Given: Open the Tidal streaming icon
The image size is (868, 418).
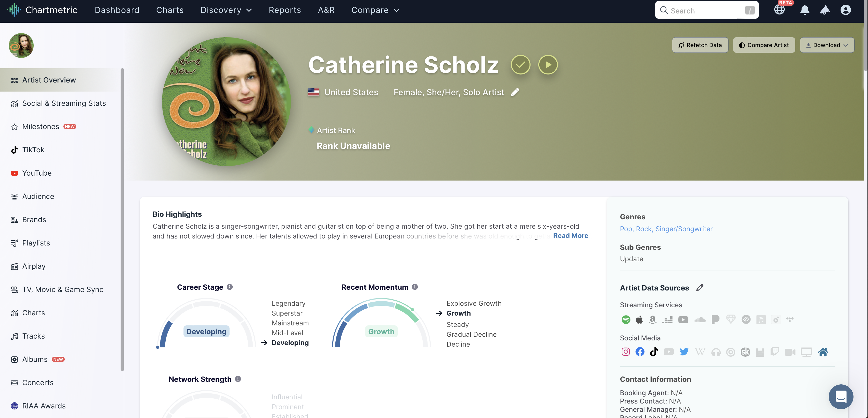Looking at the screenshot, I should [790, 319].
